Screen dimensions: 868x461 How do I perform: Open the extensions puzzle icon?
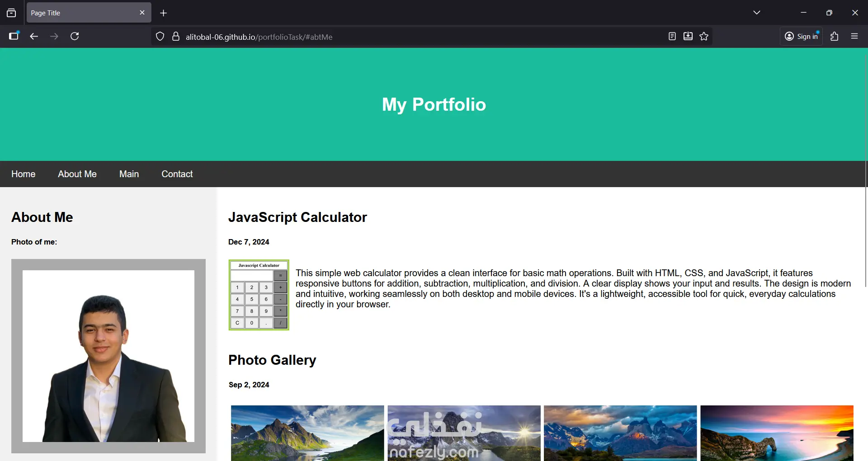click(835, 36)
